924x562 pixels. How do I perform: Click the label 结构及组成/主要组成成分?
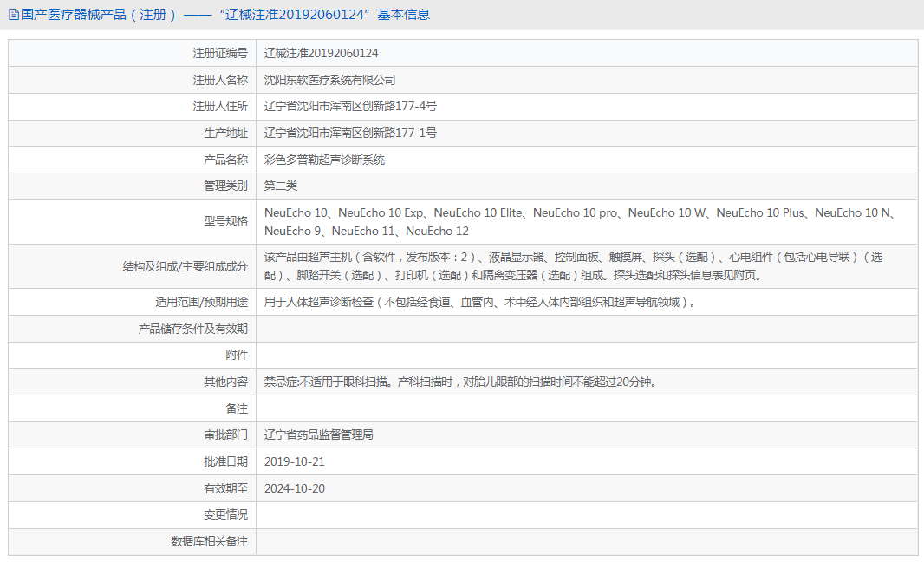185,266
